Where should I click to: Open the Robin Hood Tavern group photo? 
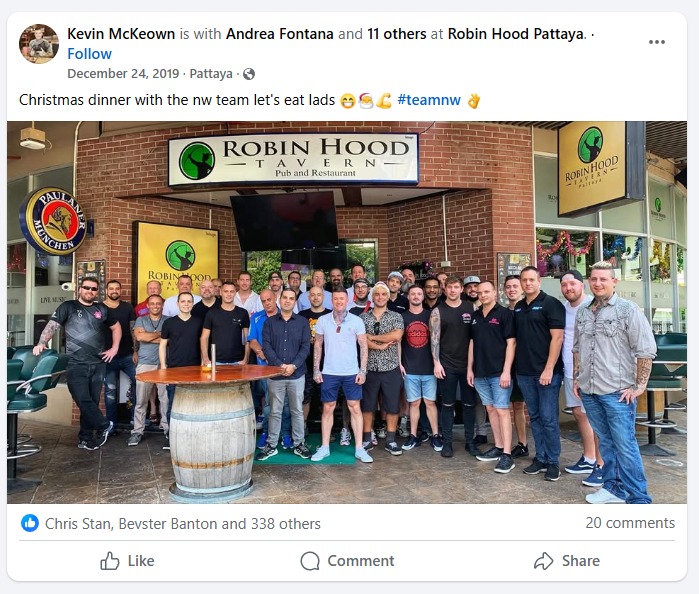pos(347,312)
